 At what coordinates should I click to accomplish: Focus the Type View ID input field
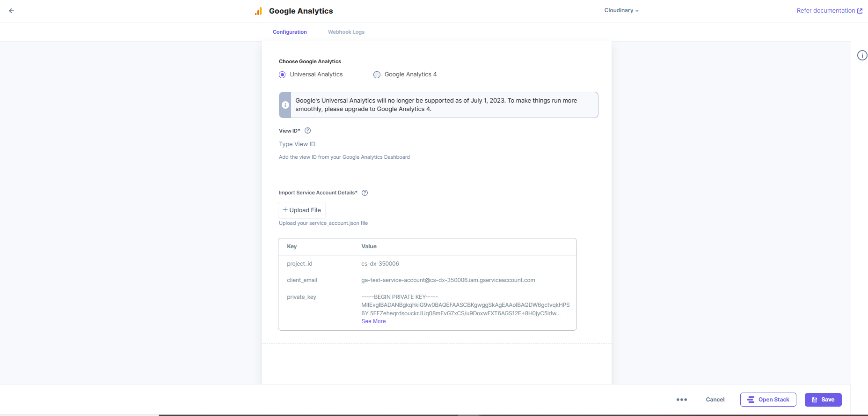pyautogui.click(x=438, y=144)
